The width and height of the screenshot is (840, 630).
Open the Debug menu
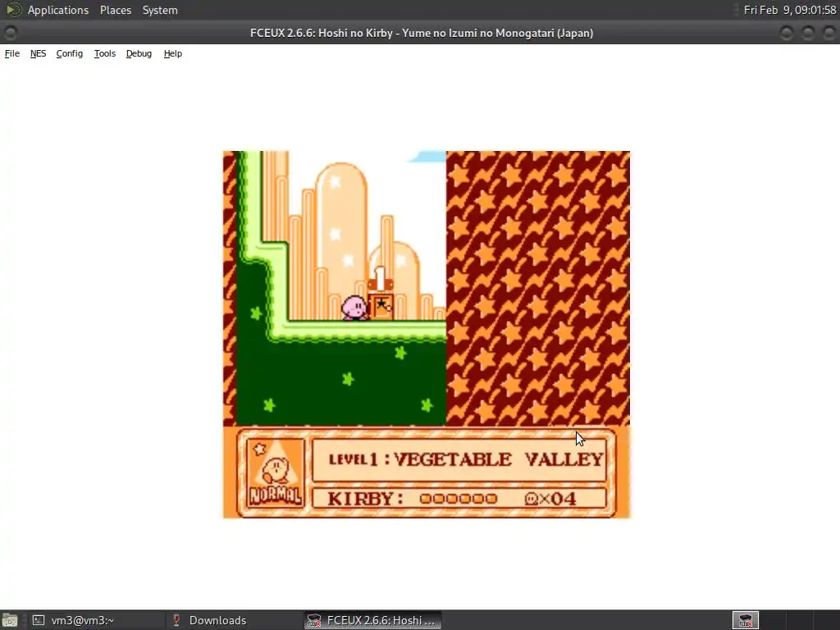(x=139, y=53)
